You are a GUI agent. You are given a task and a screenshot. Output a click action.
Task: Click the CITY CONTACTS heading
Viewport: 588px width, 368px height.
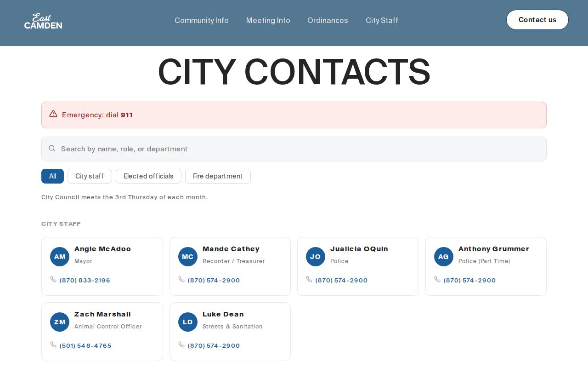pyautogui.click(x=294, y=72)
